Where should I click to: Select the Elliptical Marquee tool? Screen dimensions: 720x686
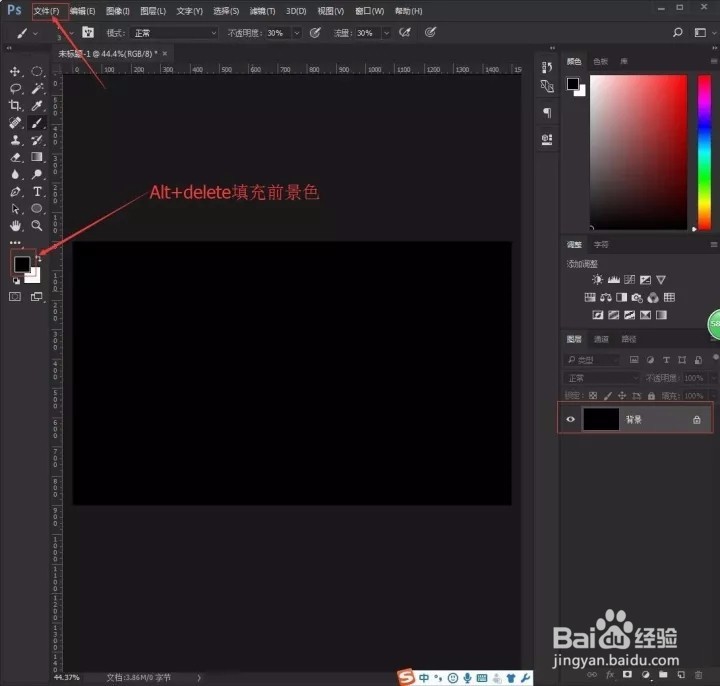[x=37, y=71]
